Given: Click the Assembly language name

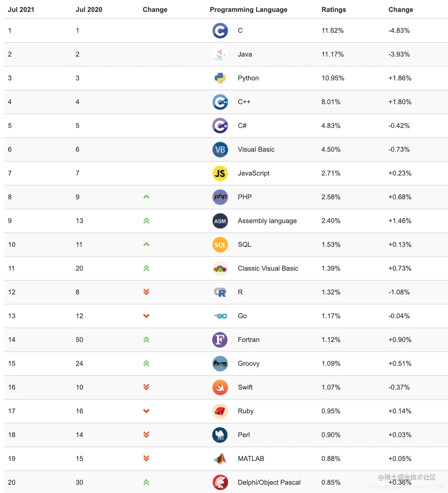Looking at the screenshot, I should click(267, 221).
